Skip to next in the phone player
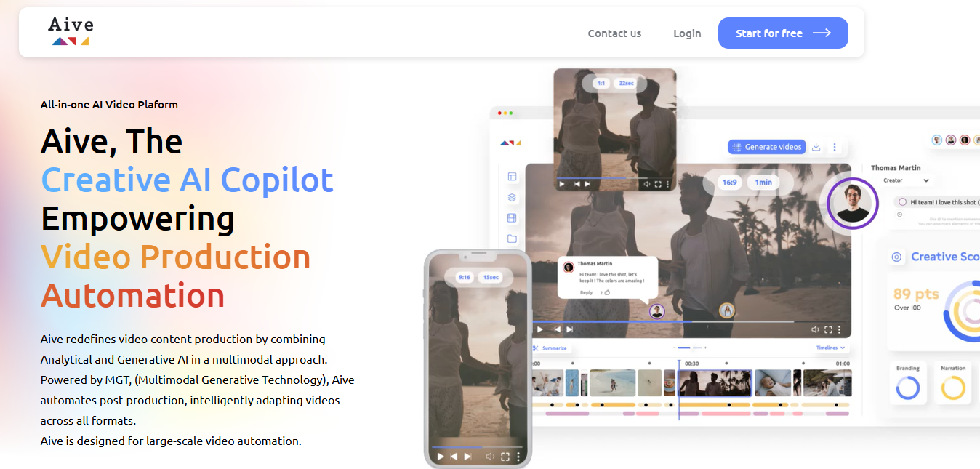 [466, 457]
